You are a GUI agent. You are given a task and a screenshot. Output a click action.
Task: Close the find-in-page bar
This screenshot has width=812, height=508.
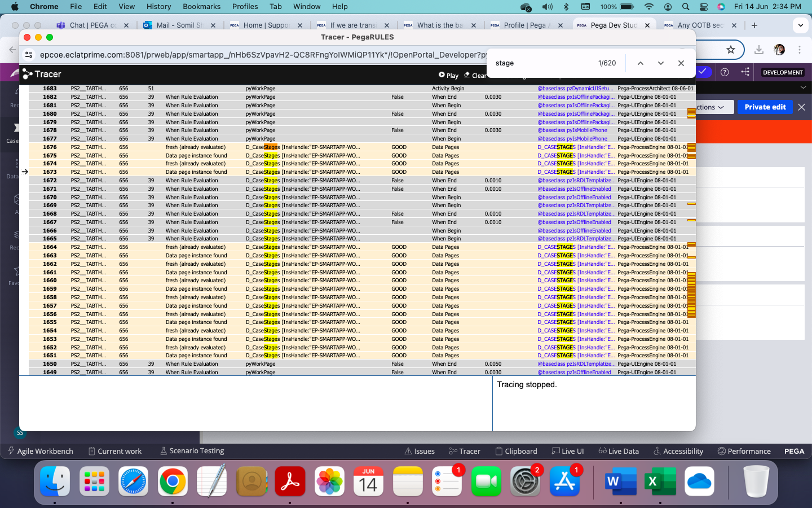tap(681, 63)
